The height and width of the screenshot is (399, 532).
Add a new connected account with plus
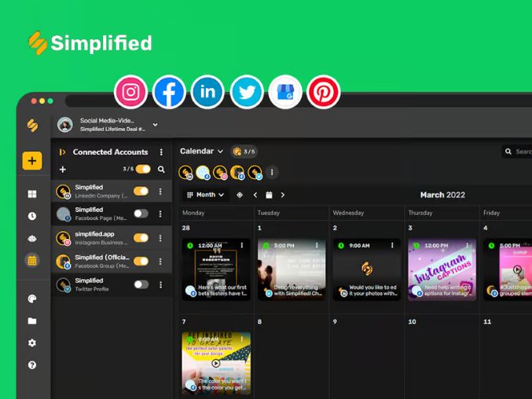click(63, 169)
